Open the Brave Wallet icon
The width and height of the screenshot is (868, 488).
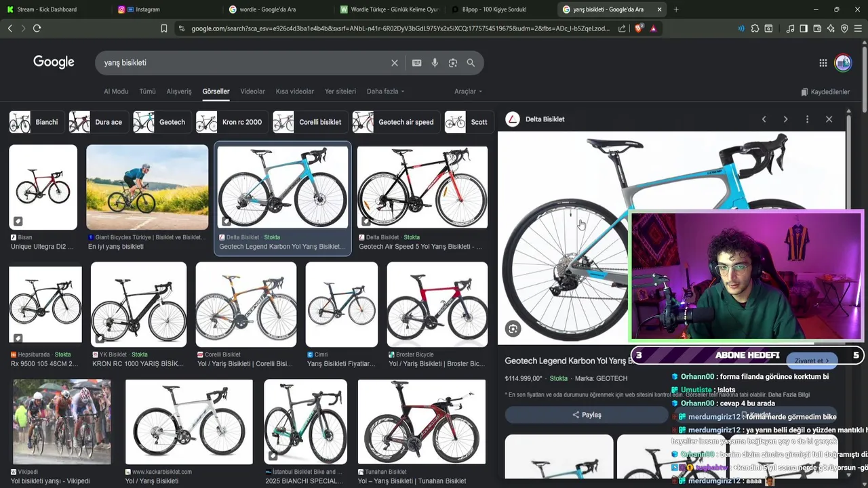(x=817, y=28)
